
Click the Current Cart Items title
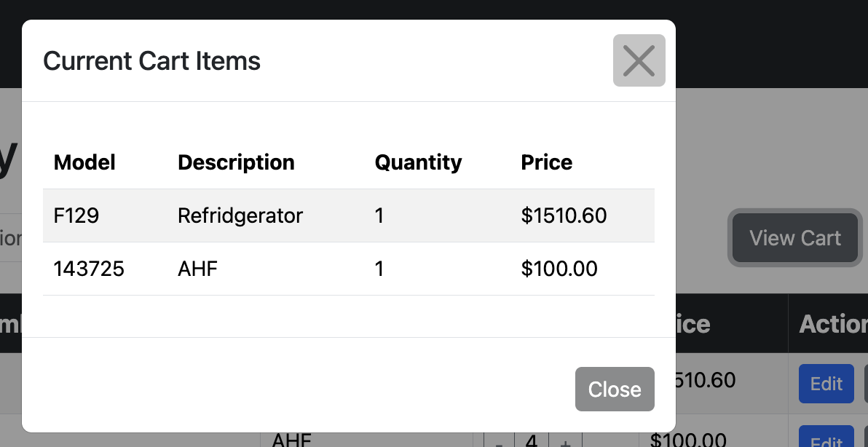tap(151, 60)
